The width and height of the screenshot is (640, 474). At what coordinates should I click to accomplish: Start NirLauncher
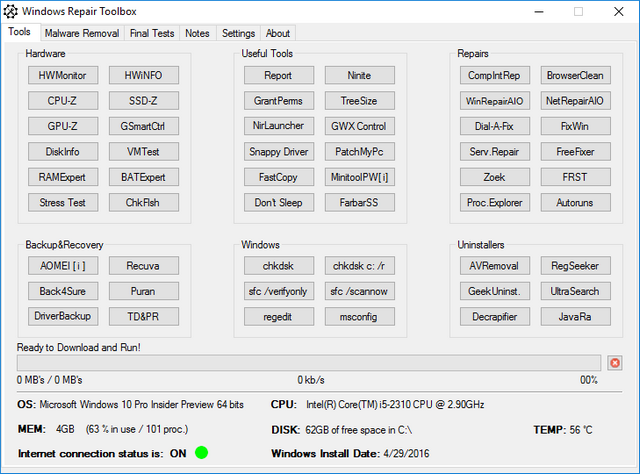pyautogui.click(x=279, y=126)
